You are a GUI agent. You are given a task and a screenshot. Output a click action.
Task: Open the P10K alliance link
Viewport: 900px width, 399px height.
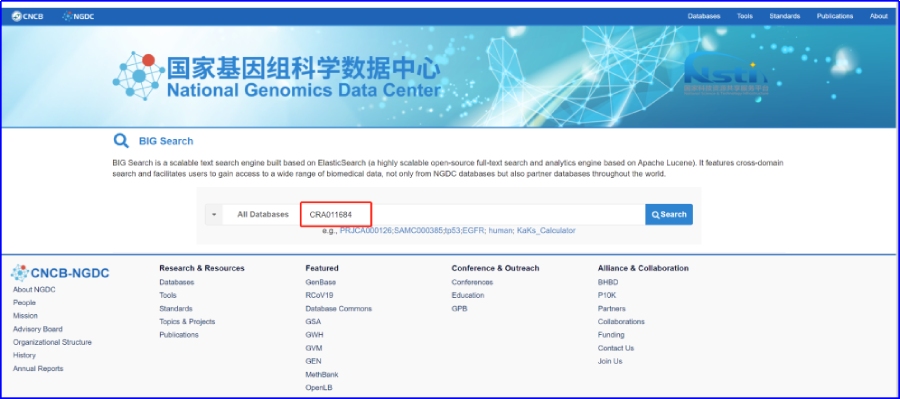click(x=607, y=295)
